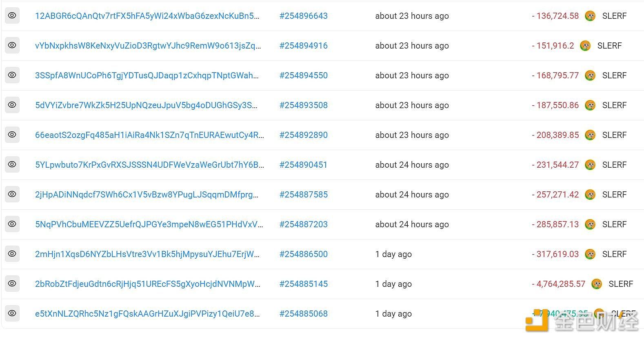
Task: Open transaction signature 5dVYiZvbre7WkZk5H25
Action: 146,105
